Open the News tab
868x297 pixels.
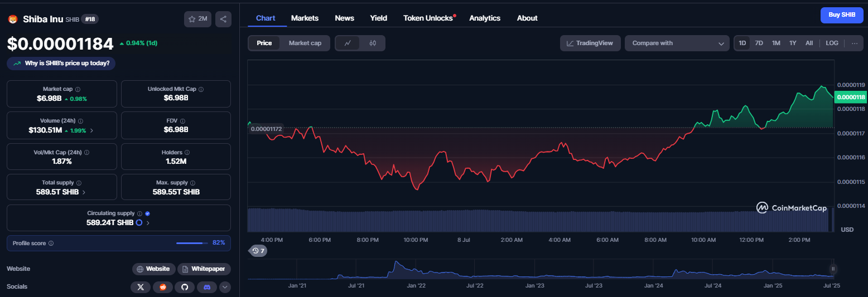click(344, 18)
